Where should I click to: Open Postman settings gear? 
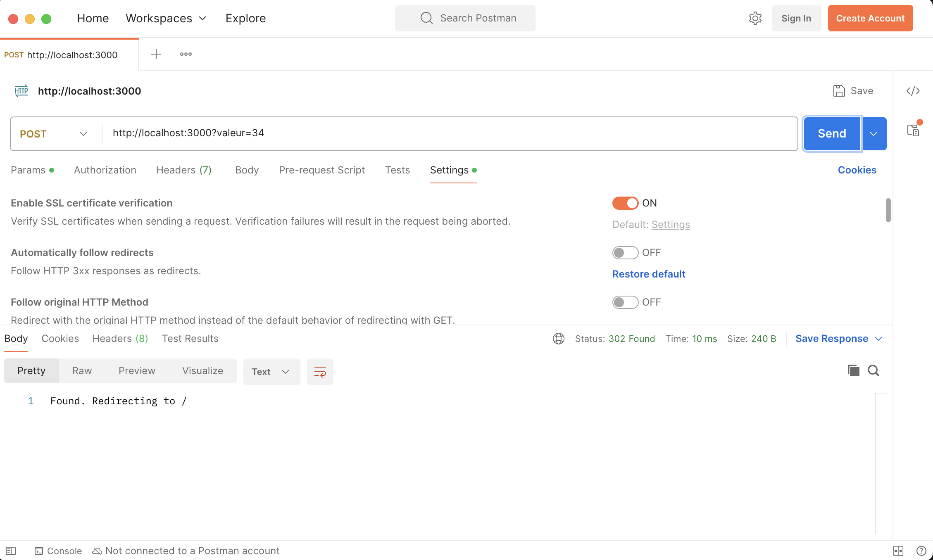tap(755, 18)
